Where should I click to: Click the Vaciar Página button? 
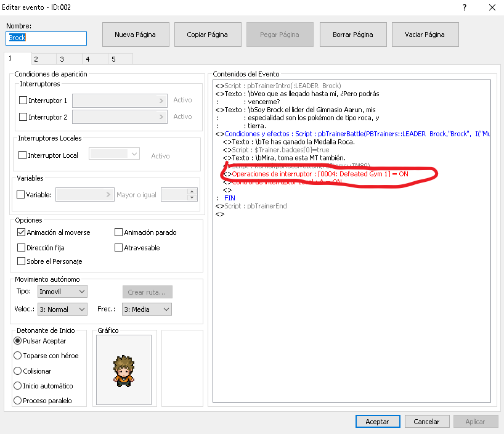(x=425, y=35)
